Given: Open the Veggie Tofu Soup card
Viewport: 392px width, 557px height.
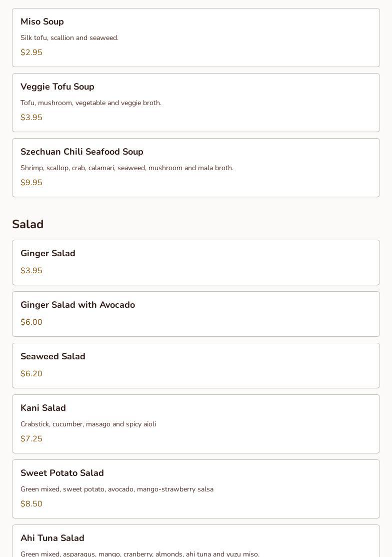Looking at the screenshot, I should [x=196, y=103].
